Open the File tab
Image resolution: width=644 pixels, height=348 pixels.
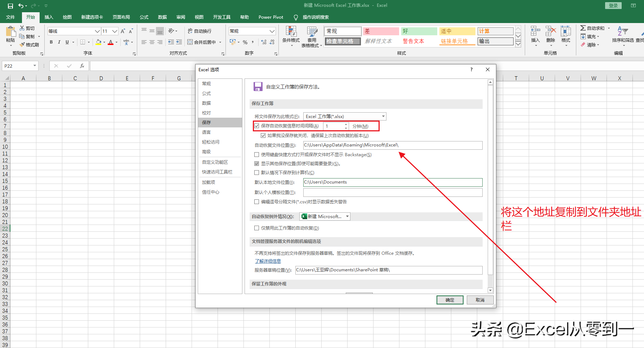coord(10,17)
